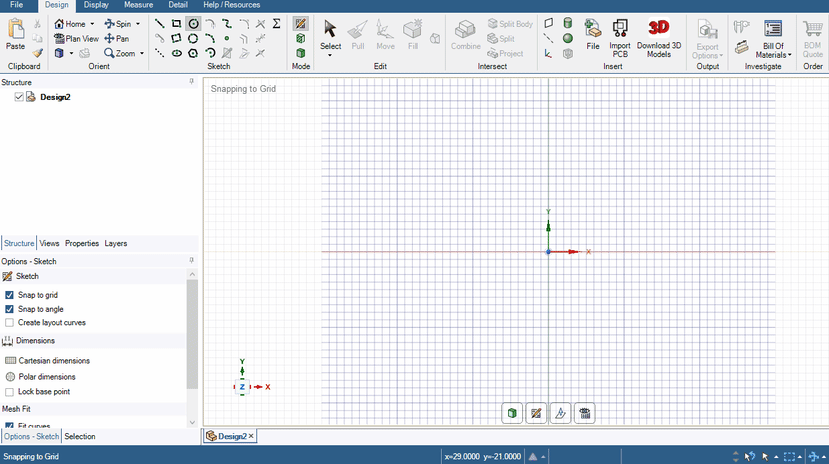The height and width of the screenshot is (464, 829).
Task: Switch to the Measure ribbon tab
Action: (x=139, y=5)
